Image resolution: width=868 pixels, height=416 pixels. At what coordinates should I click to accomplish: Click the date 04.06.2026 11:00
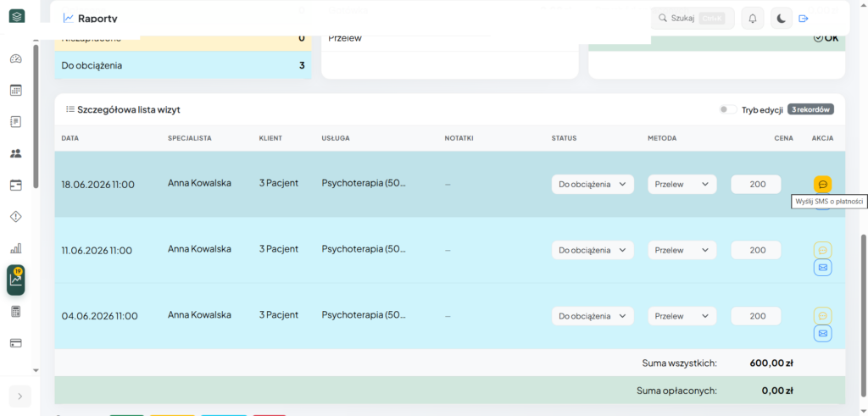coord(100,316)
